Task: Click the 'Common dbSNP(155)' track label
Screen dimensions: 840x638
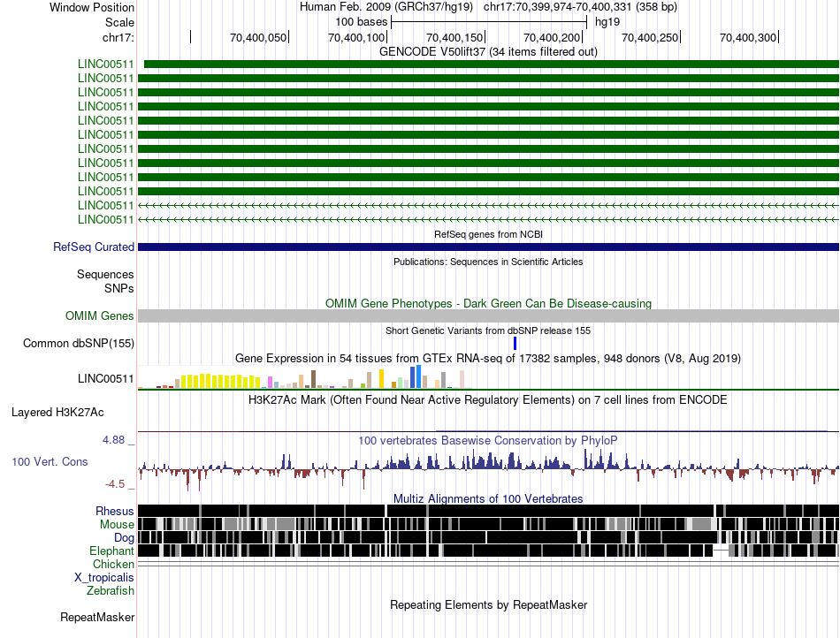Action: 78,343
